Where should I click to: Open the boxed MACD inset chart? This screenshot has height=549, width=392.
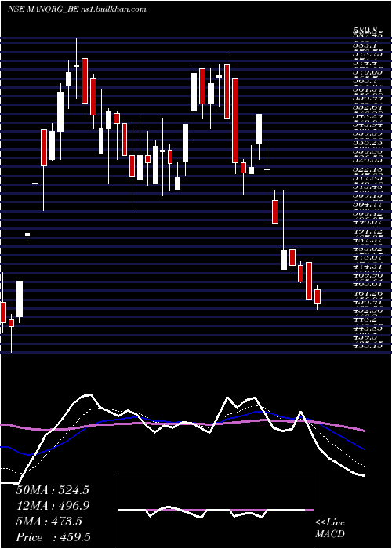(216, 510)
